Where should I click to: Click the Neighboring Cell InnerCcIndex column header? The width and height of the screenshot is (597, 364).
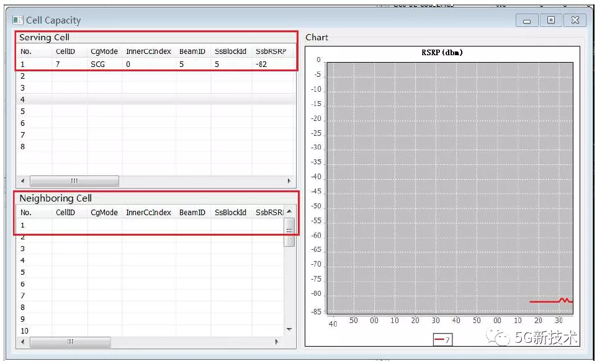tap(148, 213)
